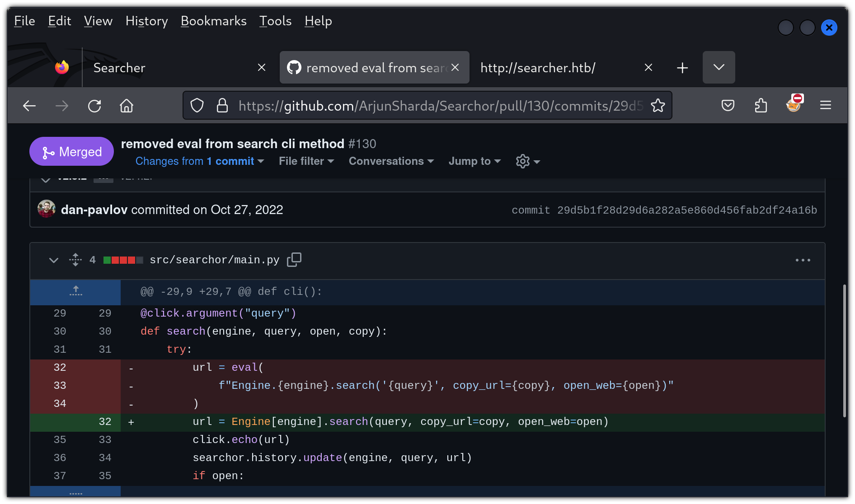Image resolution: width=855 pixels, height=504 pixels.
Task: Open the Firefox hamburger application menu
Action: tap(825, 106)
